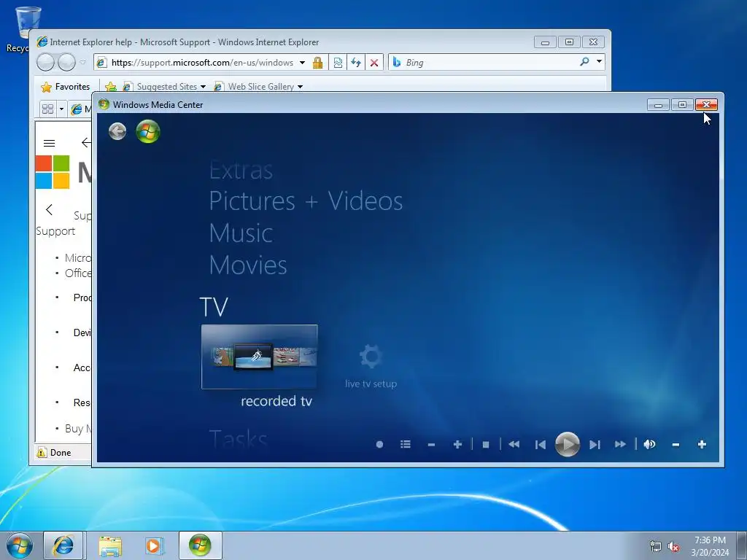Click the Microsoft logo on support page
The width and height of the screenshot is (747, 560).
(x=53, y=172)
